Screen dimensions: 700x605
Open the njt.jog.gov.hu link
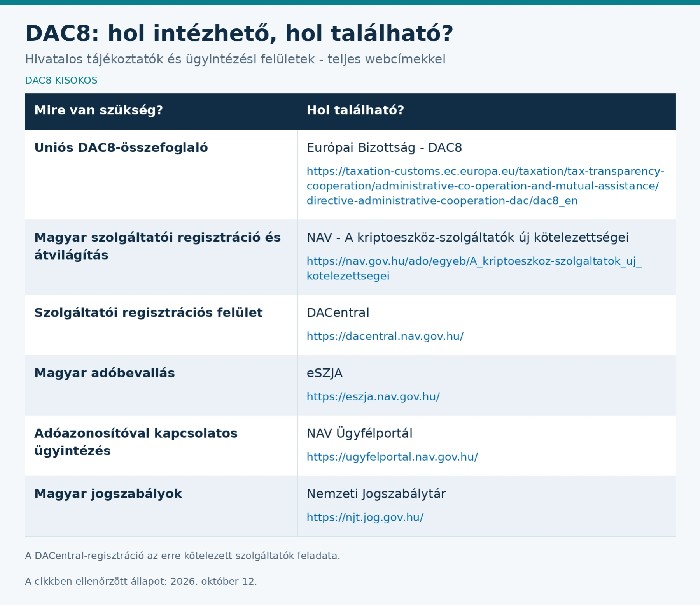365,517
